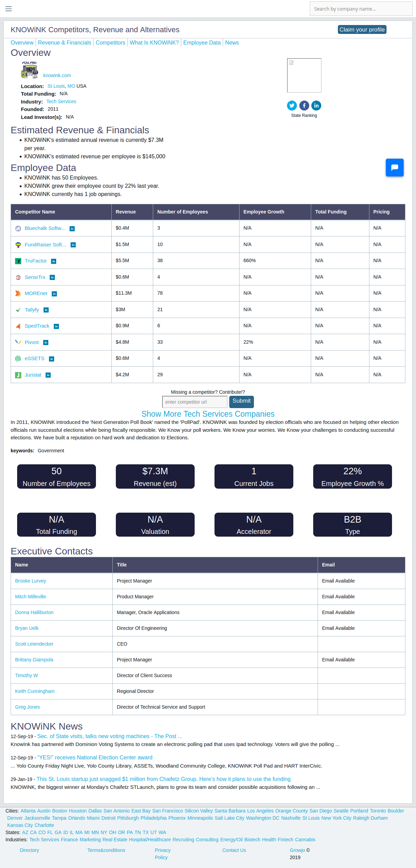Click the Twitter share icon
416x868 pixels.
[x=292, y=106]
